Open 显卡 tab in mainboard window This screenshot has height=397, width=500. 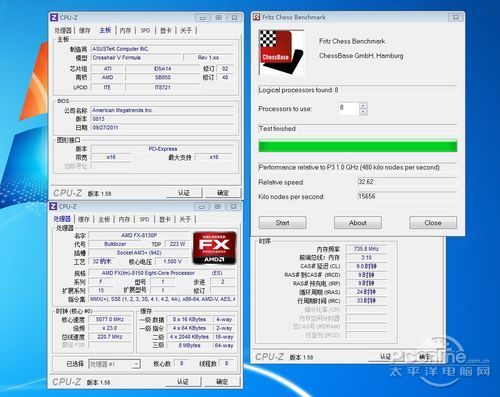coord(166,30)
